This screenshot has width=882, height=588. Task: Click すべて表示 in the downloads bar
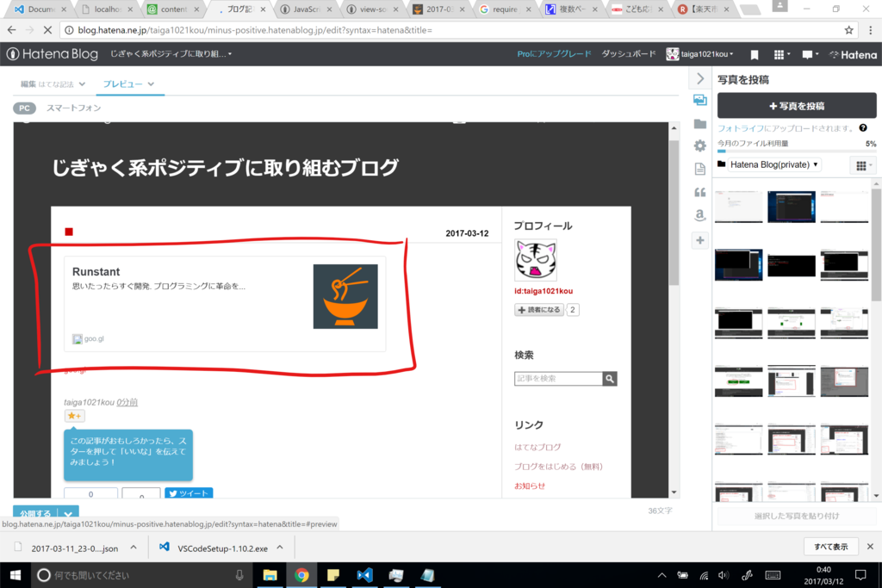(x=831, y=547)
